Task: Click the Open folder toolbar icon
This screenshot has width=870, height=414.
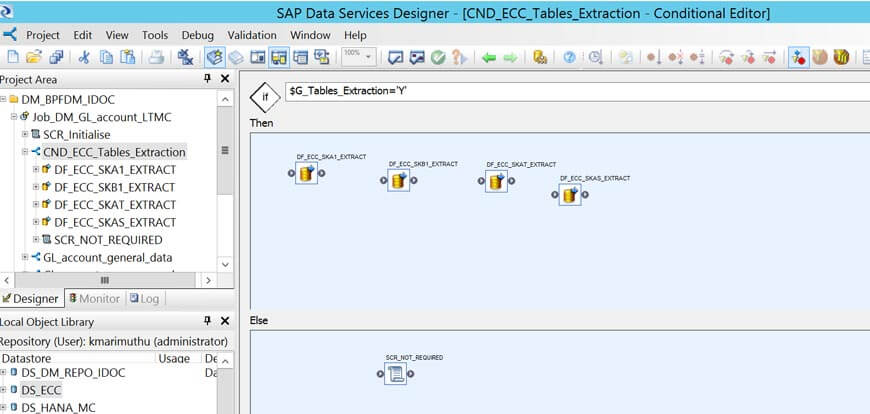Action: (34, 57)
